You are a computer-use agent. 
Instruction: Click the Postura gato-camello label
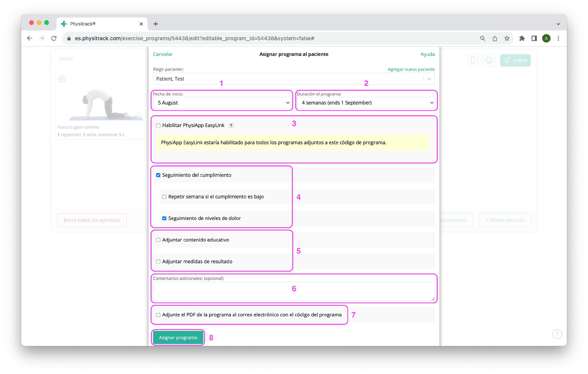(x=78, y=127)
